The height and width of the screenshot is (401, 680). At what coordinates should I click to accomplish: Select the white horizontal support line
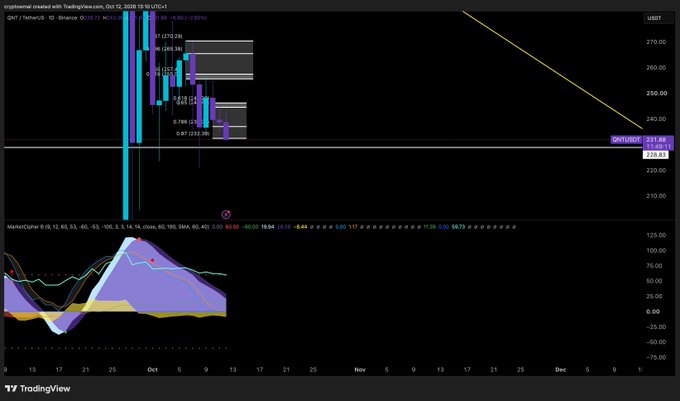323,148
